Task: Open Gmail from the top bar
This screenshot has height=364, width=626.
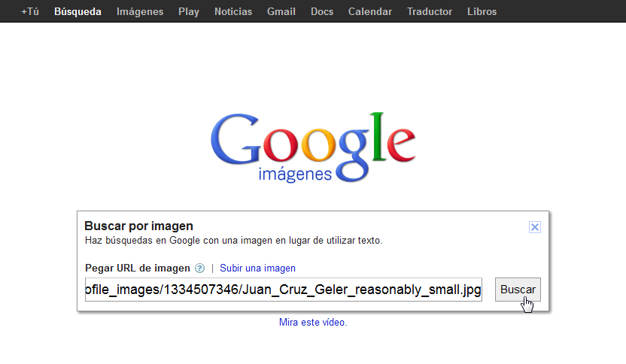Action: point(281,11)
